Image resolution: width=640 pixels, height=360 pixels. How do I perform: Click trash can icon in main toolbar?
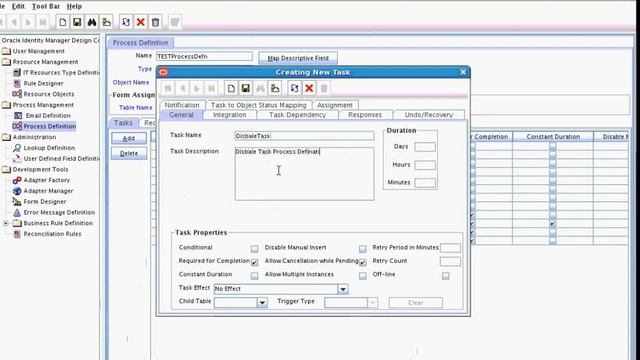(155, 22)
